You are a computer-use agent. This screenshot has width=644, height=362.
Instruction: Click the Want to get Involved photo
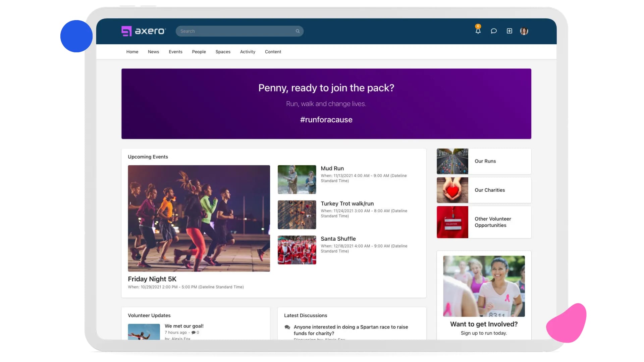pyautogui.click(x=484, y=286)
